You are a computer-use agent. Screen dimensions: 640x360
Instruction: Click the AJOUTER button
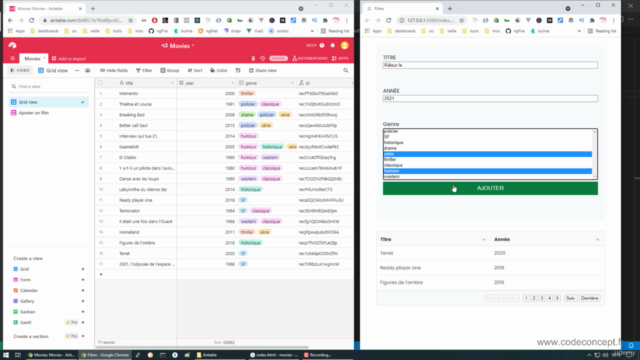point(490,188)
